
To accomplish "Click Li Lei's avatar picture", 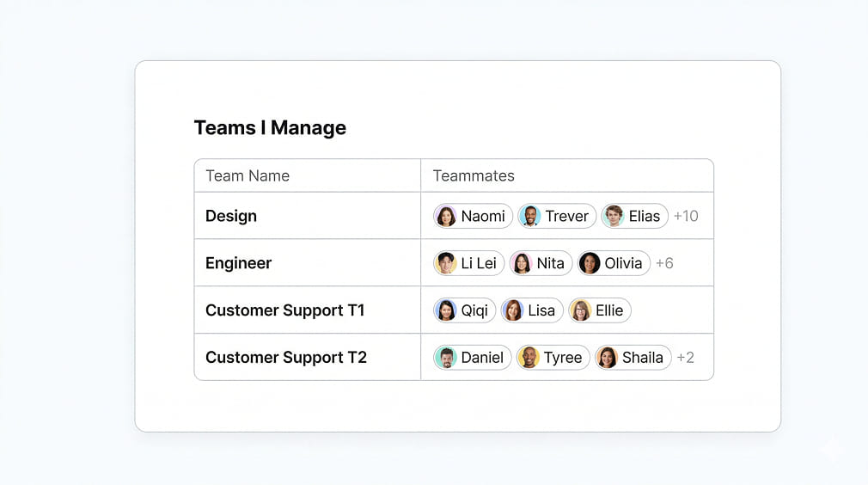I will pos(446,263).
